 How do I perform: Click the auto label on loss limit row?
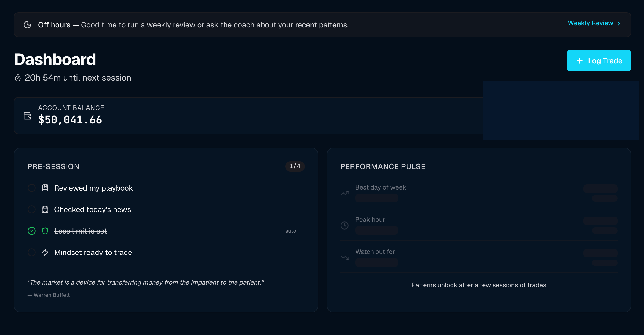pyautogui.click(x=291, y=231)
